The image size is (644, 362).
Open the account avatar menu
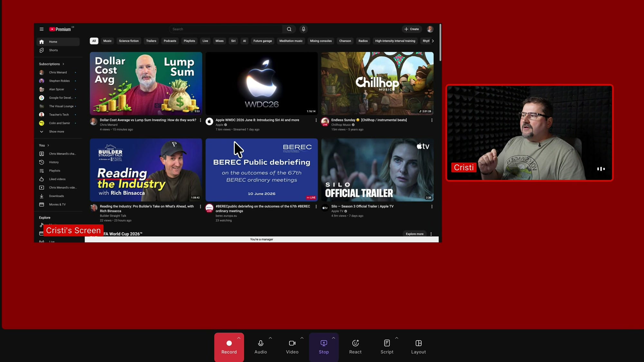pos(430,29)
